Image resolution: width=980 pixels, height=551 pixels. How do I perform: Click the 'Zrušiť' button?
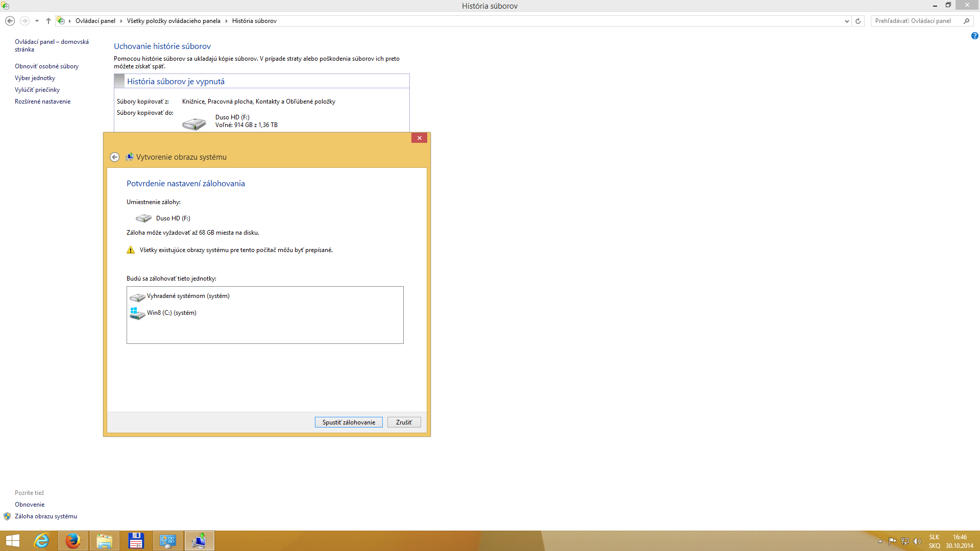pyautogui.click(x=404, y=422)
